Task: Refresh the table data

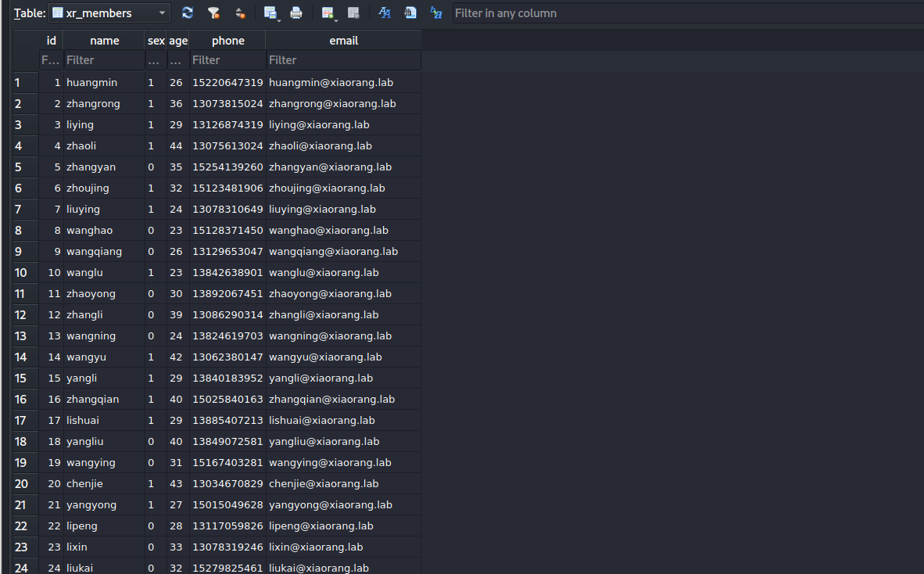Action: coord(188,13)
